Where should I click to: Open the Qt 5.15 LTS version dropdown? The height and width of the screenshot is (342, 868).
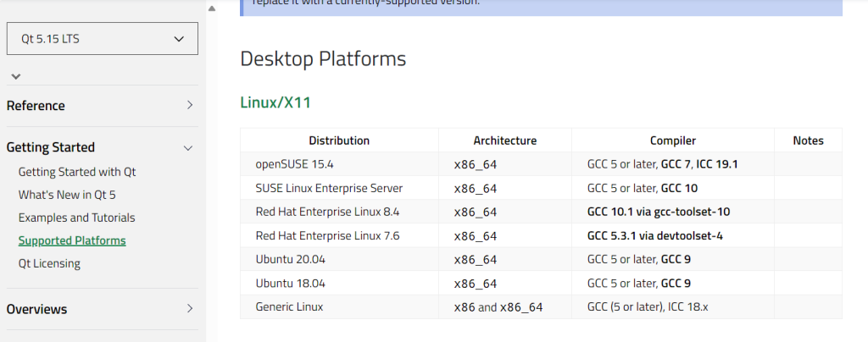(102, 39)
